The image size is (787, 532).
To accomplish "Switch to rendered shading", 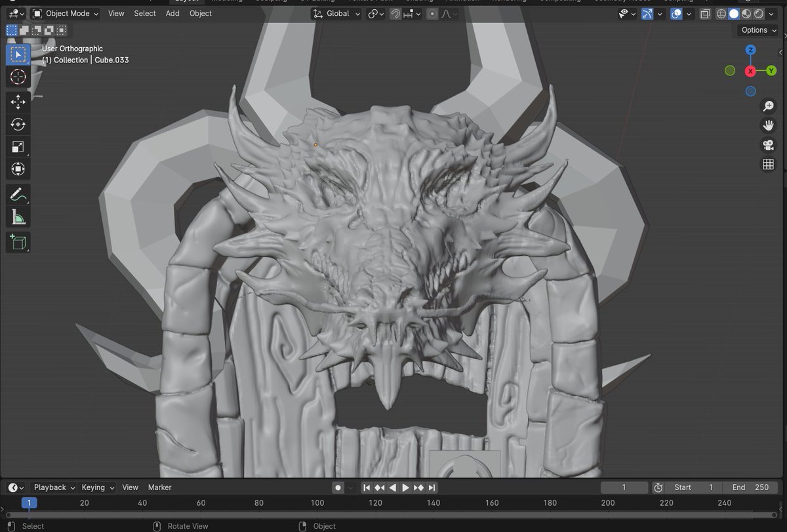I will (759, 13).
